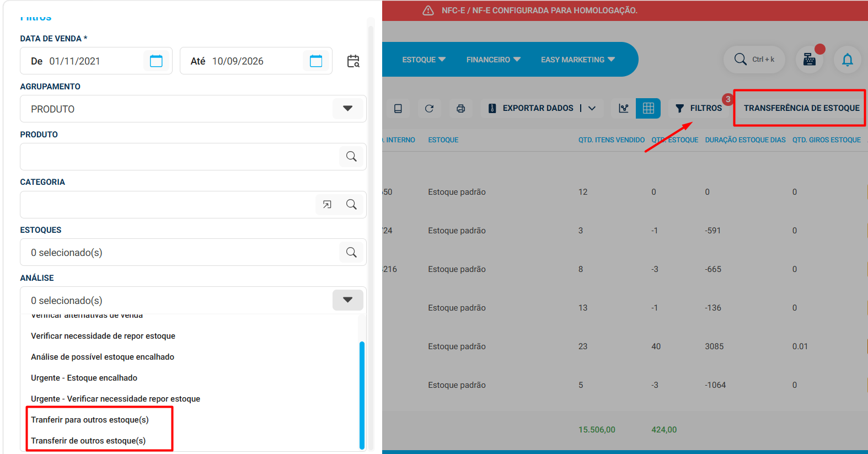Open the 'Até' end date calendar picker
Image resolution: width=868 pixels, height=454 pixels.
tap(316, 61)
